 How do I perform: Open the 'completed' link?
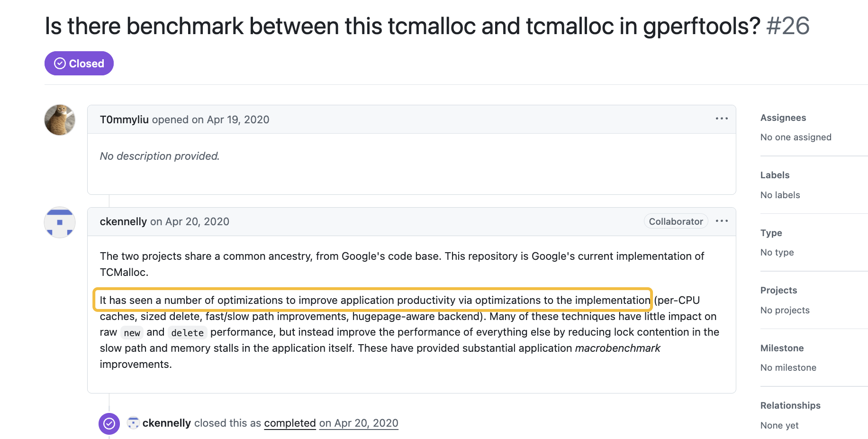pos(290,423)
